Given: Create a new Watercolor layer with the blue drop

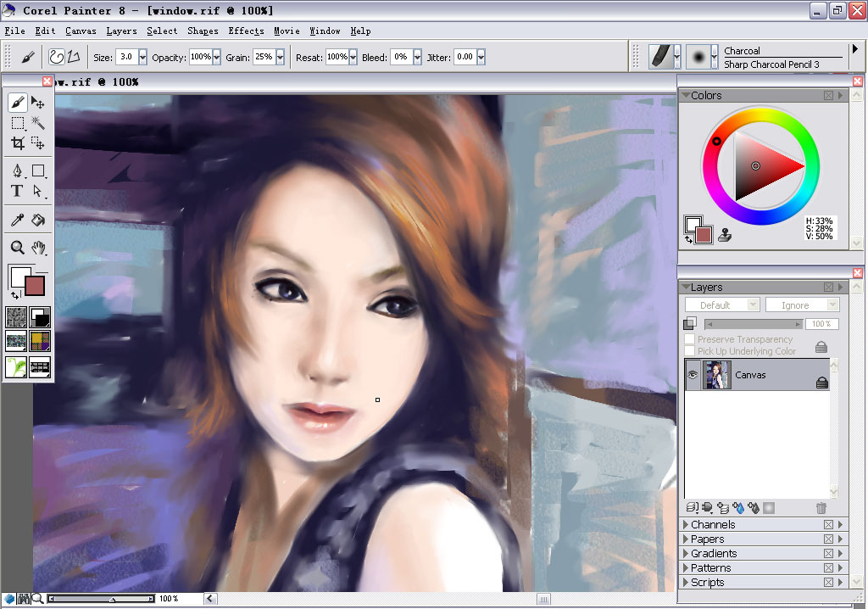Looking at the screenshot, I should click(x=738, y=507).
